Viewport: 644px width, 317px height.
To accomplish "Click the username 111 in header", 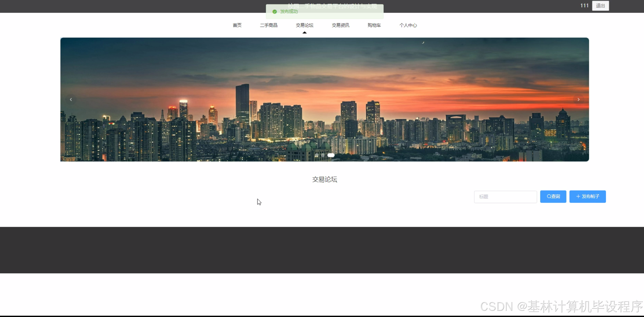I will pos(584,6).
